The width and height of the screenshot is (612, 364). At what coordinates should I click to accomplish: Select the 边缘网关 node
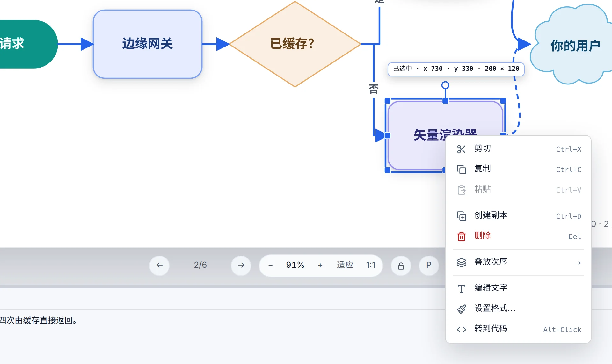[148, 44]
